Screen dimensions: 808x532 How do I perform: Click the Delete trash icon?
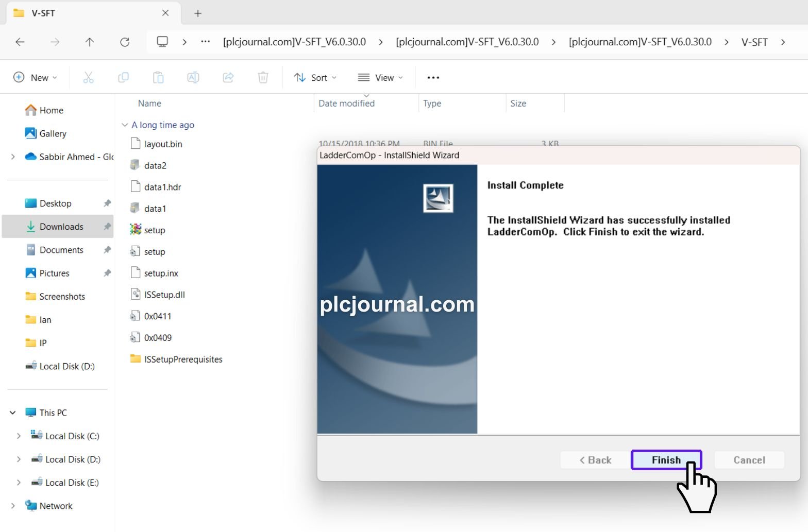point(263,77)
